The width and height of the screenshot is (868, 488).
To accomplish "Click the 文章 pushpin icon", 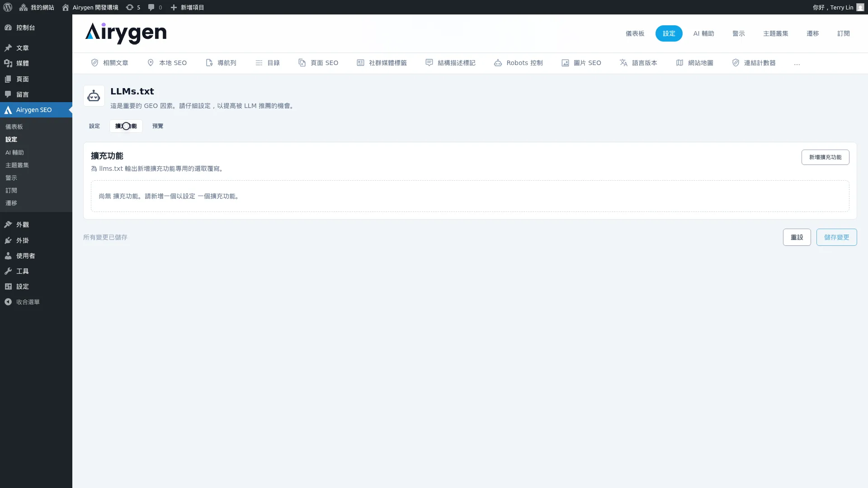I will click(x=8, y=48).
